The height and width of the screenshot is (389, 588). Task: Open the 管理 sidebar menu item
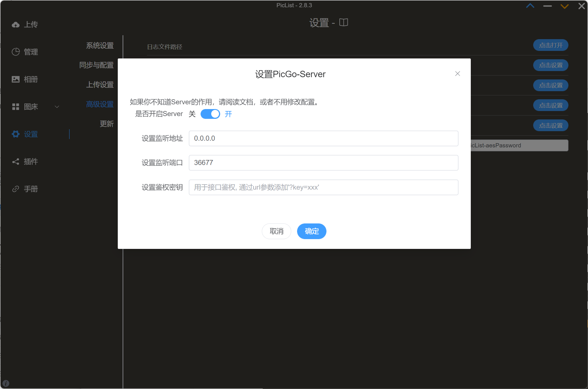[31, 52]
